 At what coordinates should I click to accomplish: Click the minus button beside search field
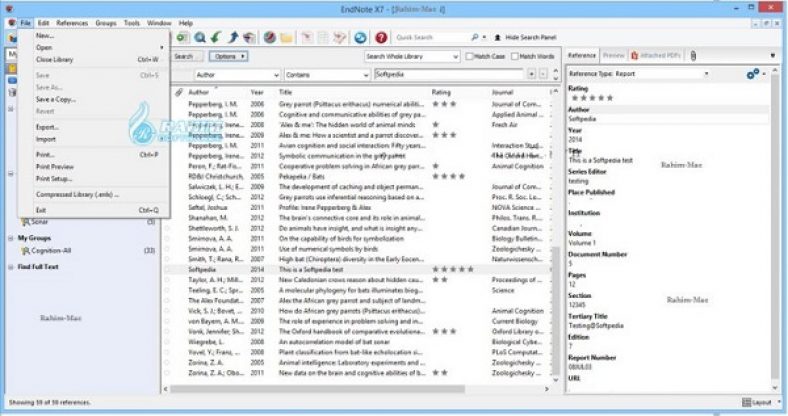click(x=543, y=74)
